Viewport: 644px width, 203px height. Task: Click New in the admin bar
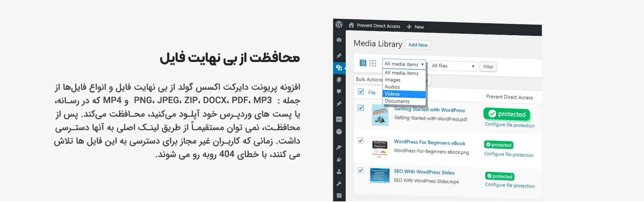[x=419, y=27]
